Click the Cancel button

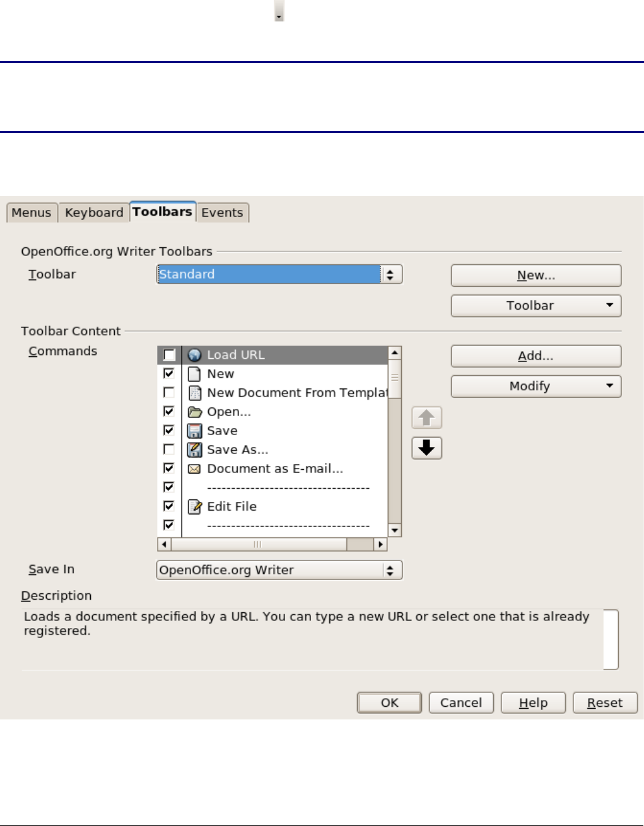pyautogui.click(x=461, y=702)
